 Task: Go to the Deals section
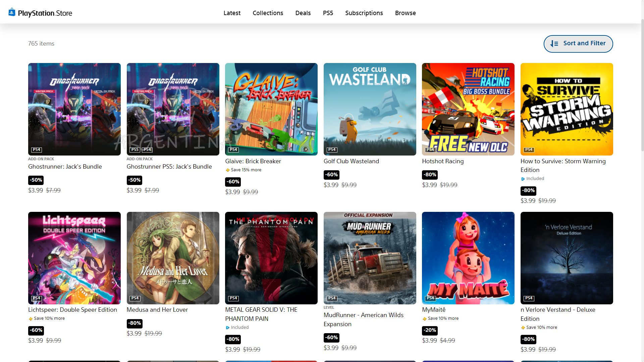[x=303, y=13]
